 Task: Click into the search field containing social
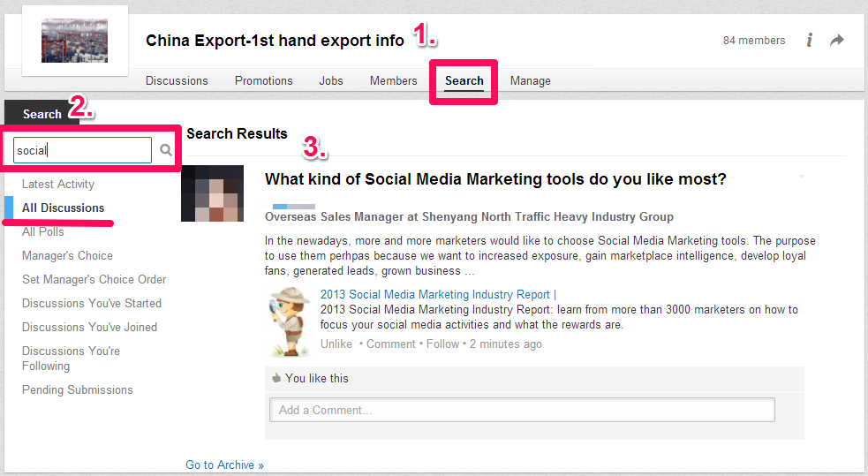click(82, 150)
